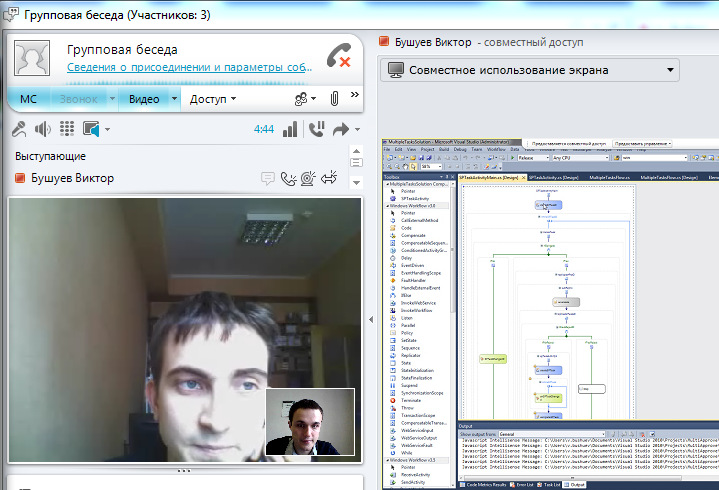Collapse the sharing pane with the arrow
Screen dimensions: 719x490
[371, 319]
